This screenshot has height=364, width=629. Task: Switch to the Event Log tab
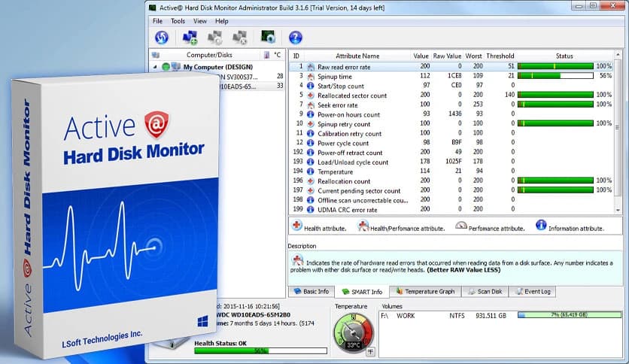pyautogui.click(x=533, y=292)
